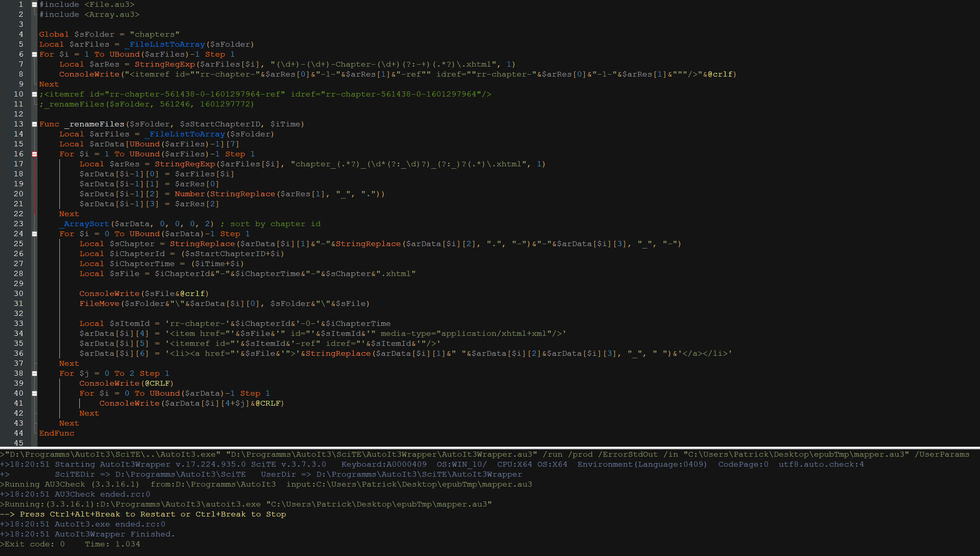Collapse the For loop fold on line 24
The height and width of the screenshot is (556, 980).
[35, 234]
